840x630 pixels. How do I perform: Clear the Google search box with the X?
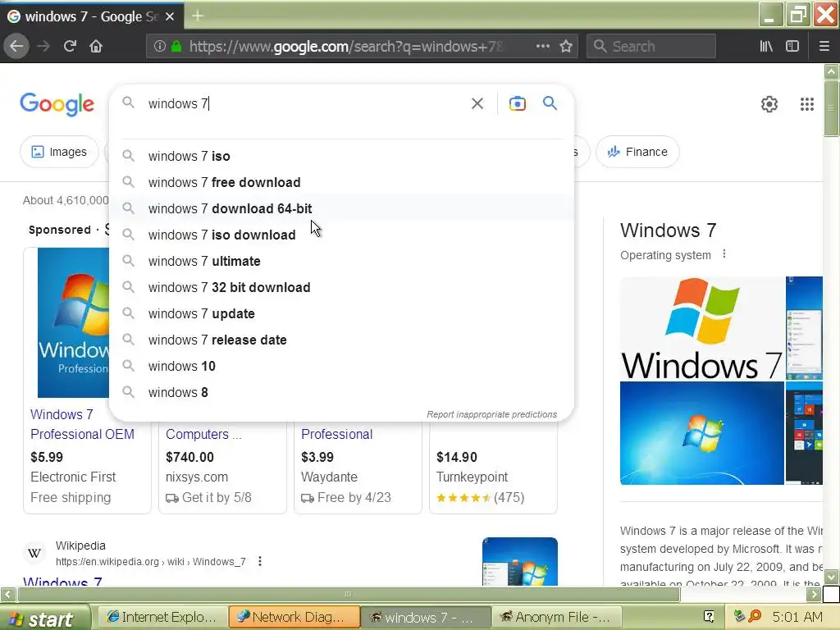pos(477,103)
